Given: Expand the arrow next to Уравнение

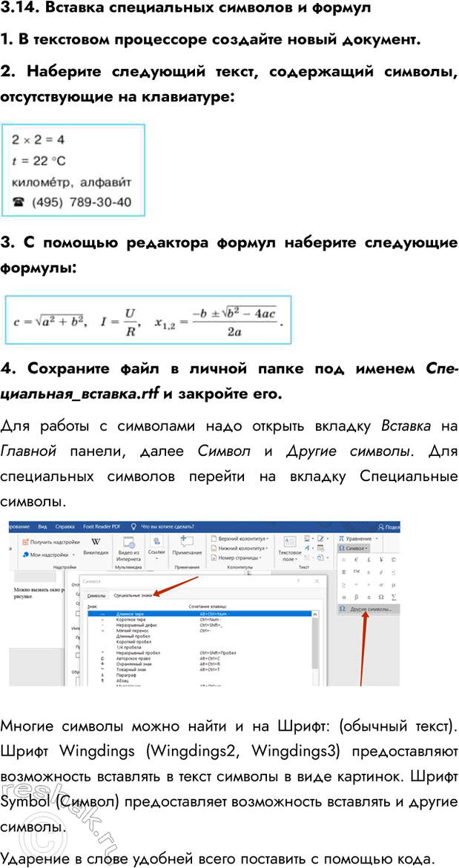Looking at the screenshot, I should 377,538.
